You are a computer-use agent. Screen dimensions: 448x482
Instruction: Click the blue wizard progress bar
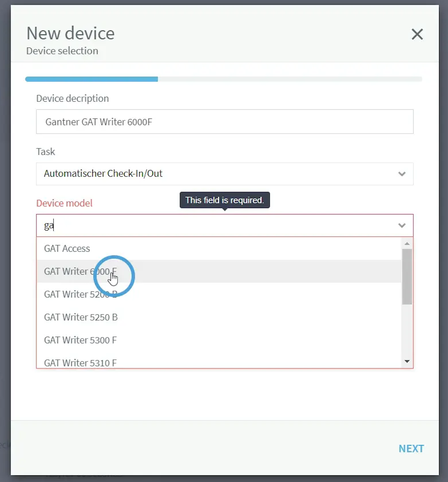91,79
